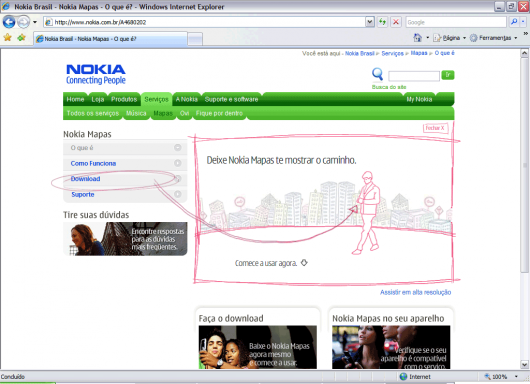The image size is (530, 384).
Task: Click the page scrollbar down arrow
Action: point(524,364)
